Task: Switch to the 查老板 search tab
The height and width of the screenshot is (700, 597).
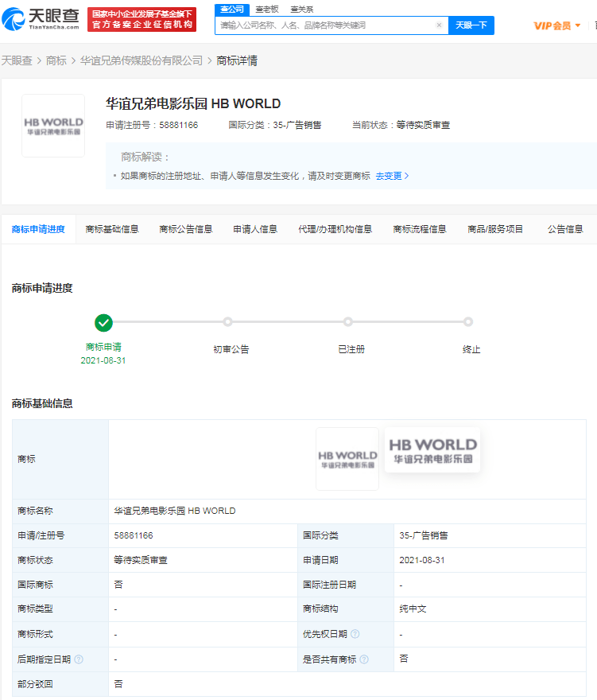Action: [x=267, y=10]
